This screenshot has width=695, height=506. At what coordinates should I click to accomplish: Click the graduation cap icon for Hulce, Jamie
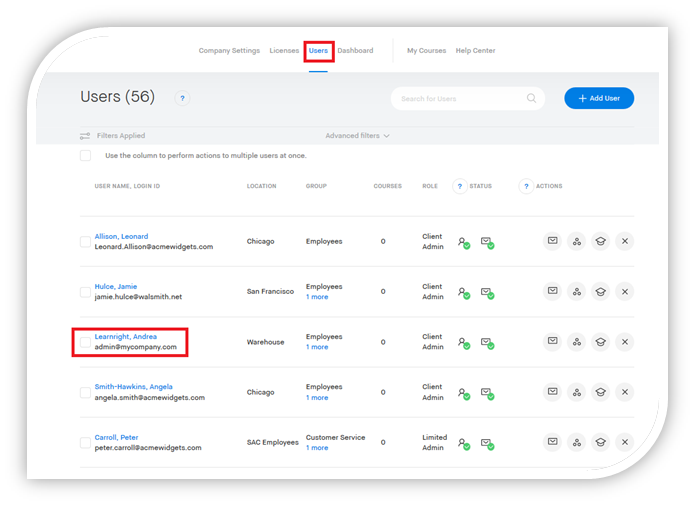pyautogui.click(x=601, y=291)
